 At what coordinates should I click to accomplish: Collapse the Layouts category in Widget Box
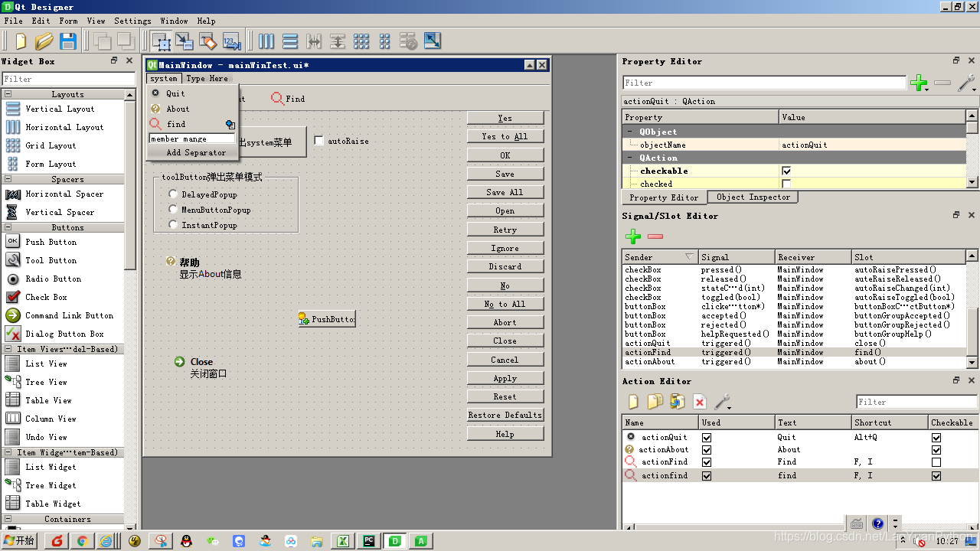point(8,94)
